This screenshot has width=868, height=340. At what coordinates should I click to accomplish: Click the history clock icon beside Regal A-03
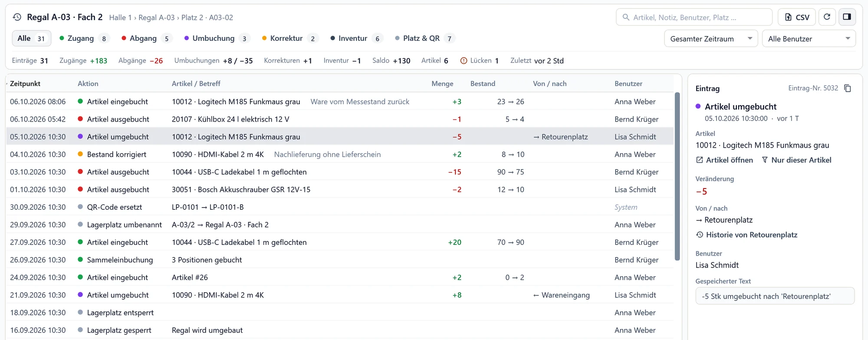[x=17, y=17]
